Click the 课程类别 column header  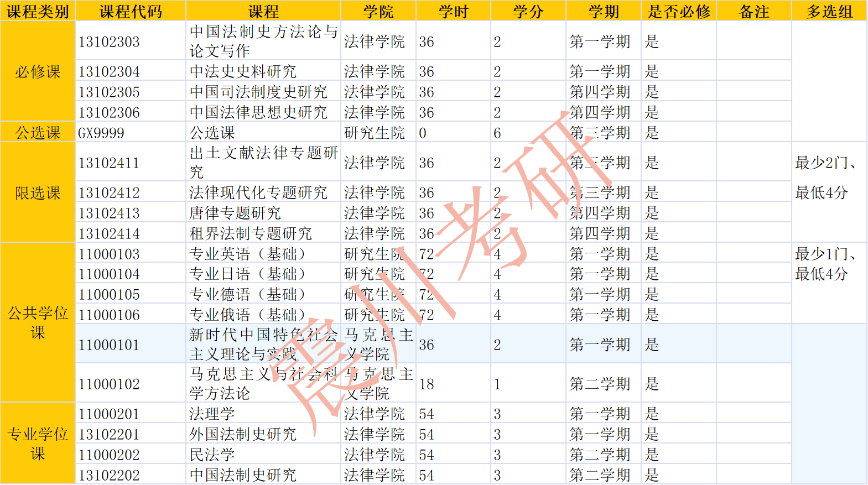click(38, 11)
